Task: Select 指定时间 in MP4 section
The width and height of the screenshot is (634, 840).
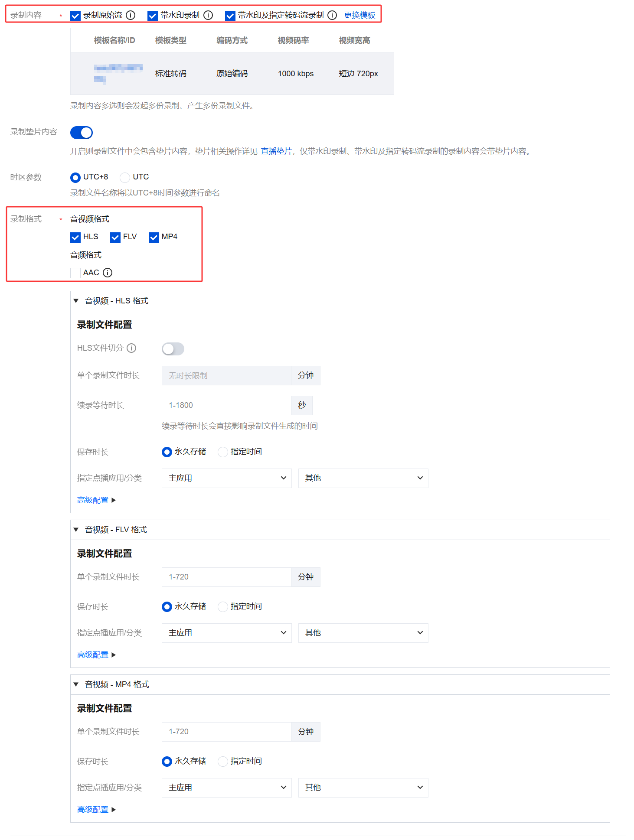Action: click(223, 762)
